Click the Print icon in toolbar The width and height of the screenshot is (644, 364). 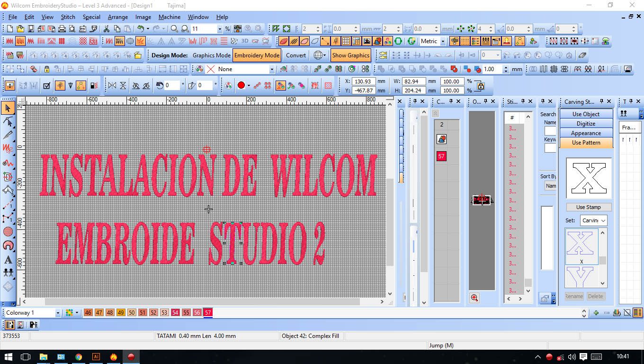(62, 29)
